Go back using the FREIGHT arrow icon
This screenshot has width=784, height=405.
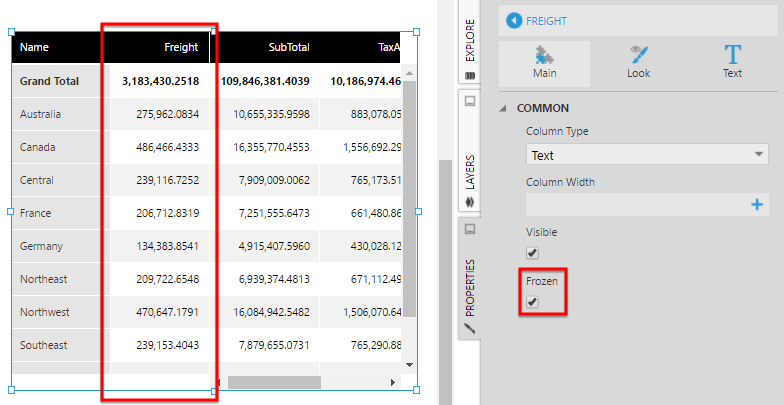click(514, 20)
